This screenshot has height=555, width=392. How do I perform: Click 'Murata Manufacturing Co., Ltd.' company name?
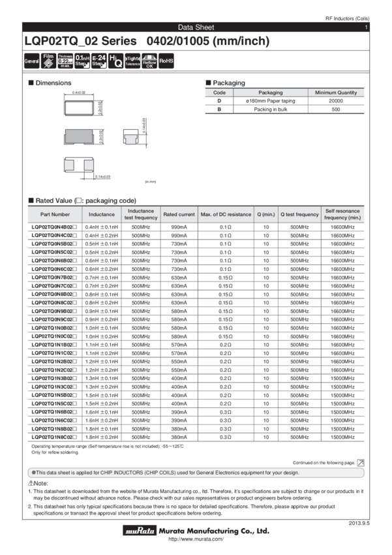(214, 531)
